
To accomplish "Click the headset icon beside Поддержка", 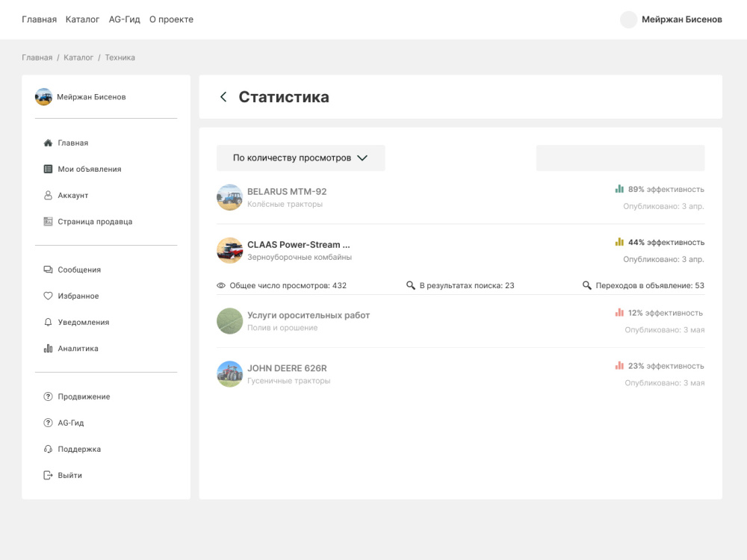I will [x=48, y=449].
